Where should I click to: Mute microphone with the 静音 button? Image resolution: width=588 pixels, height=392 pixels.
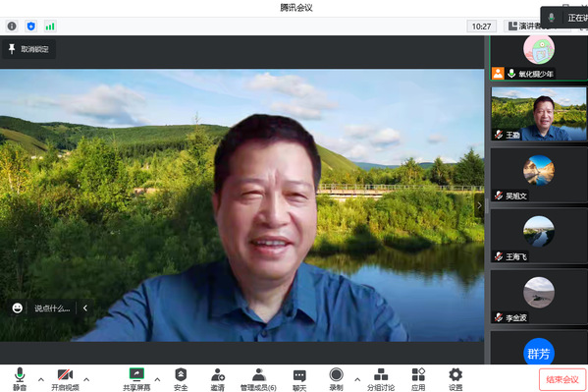[20, 378]
